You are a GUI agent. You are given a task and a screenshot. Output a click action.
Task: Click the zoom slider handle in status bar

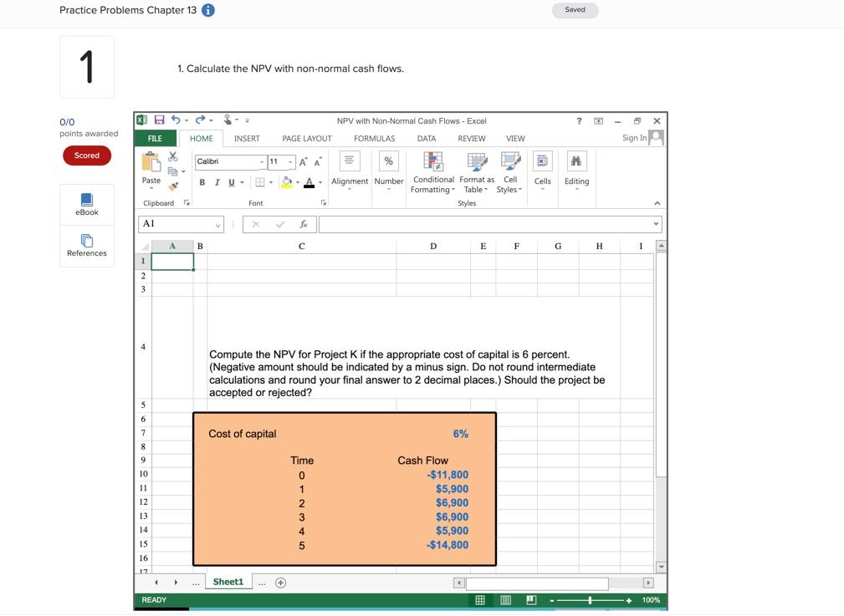click(591, 600)
